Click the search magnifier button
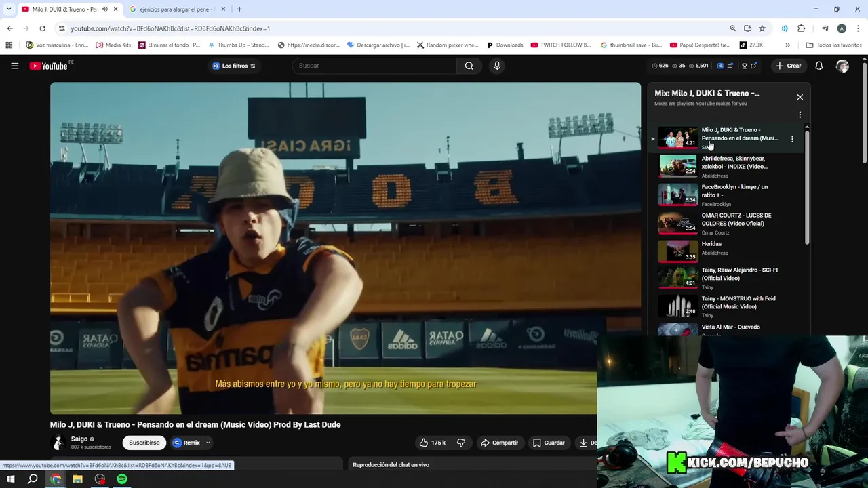 click(469, 66)
